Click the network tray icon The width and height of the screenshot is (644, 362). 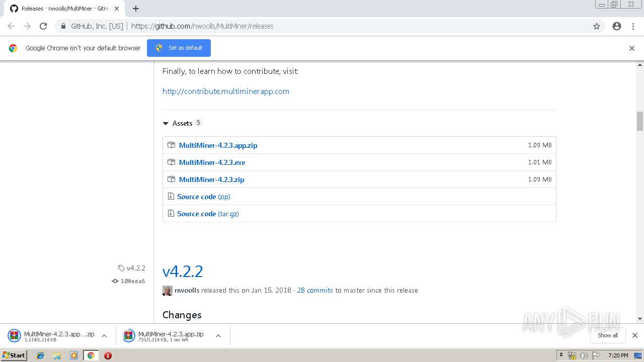coord(572,355)
